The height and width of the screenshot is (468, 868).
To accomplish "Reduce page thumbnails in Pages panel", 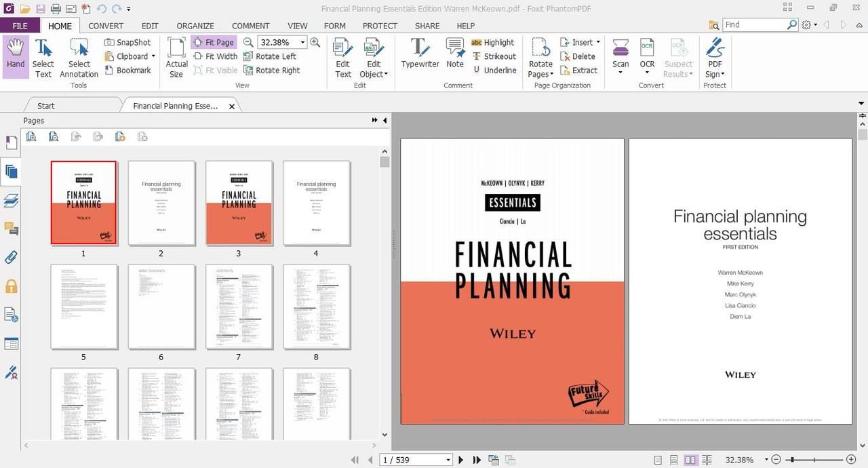I will [54, 136].
